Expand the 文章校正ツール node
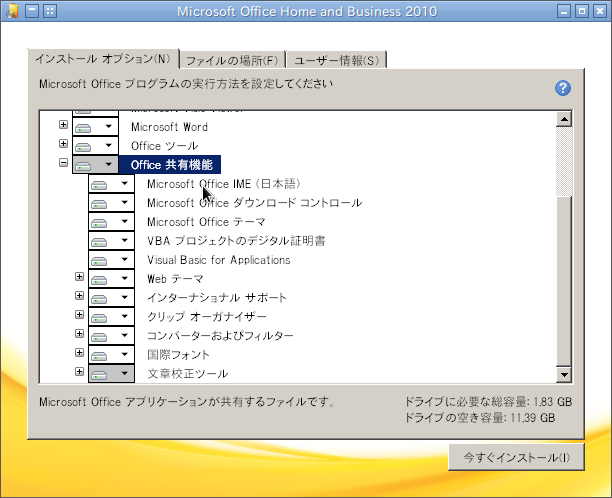The width and height of the screenshot is (612, 498). tap(79, 372)
